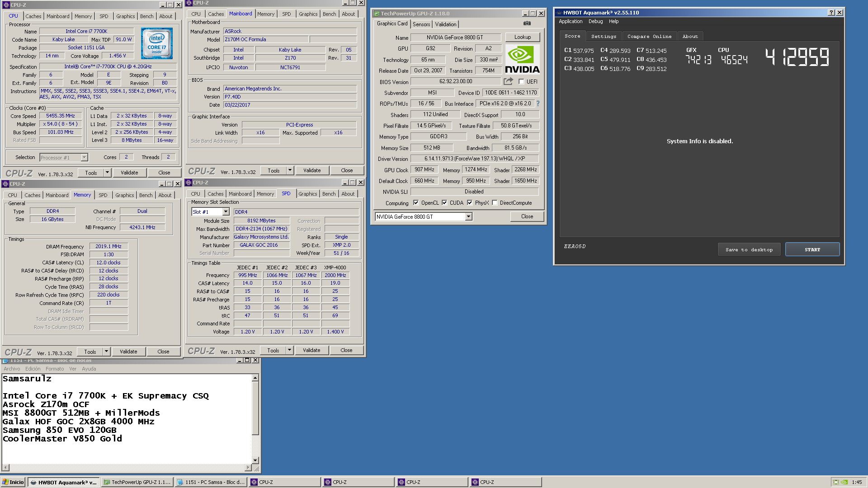The width and height of the screenshot is (868, 488).
Task: Expand Tools arrow in CPU-Z Memory window
Action: click(x=106, y=352)
